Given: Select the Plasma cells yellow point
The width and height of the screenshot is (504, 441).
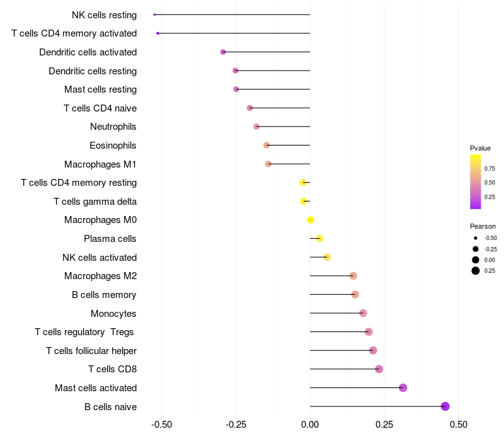Looking at the screenshot, I should [319, 239].
